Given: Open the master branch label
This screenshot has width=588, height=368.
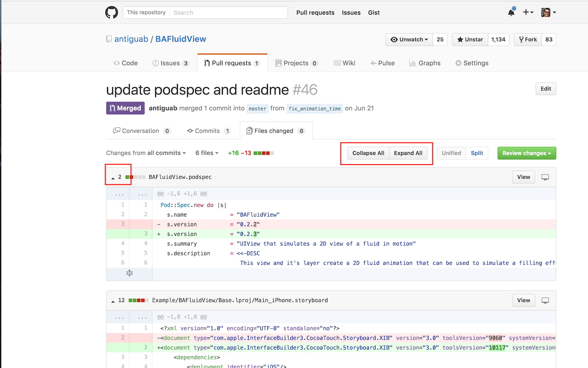Looking at the screenshot, I should 257,109.
